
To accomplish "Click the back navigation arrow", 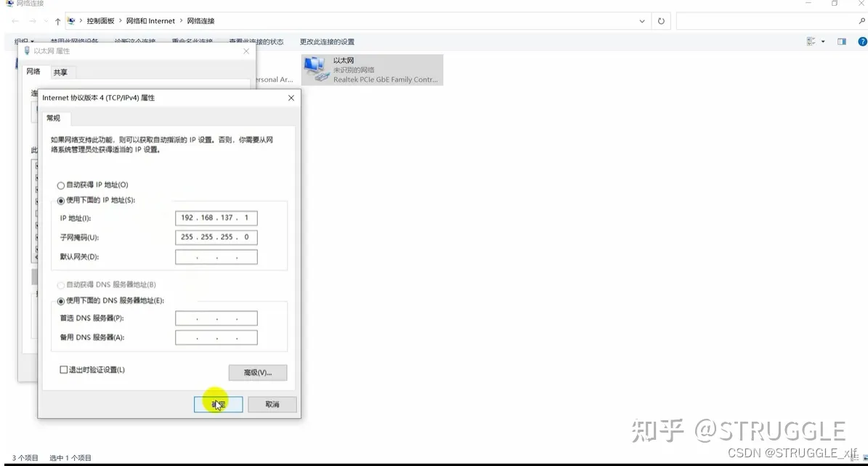I will click(x=15, y=21).
